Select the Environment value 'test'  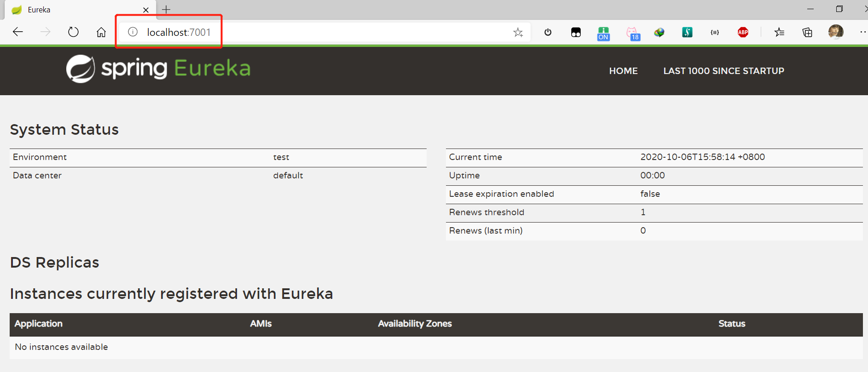pyautogui.click(x=281, y=157)
